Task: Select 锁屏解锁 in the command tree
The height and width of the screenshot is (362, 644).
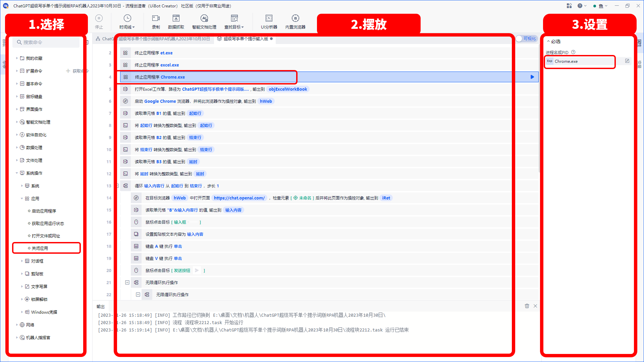Action: pos(39,299)
